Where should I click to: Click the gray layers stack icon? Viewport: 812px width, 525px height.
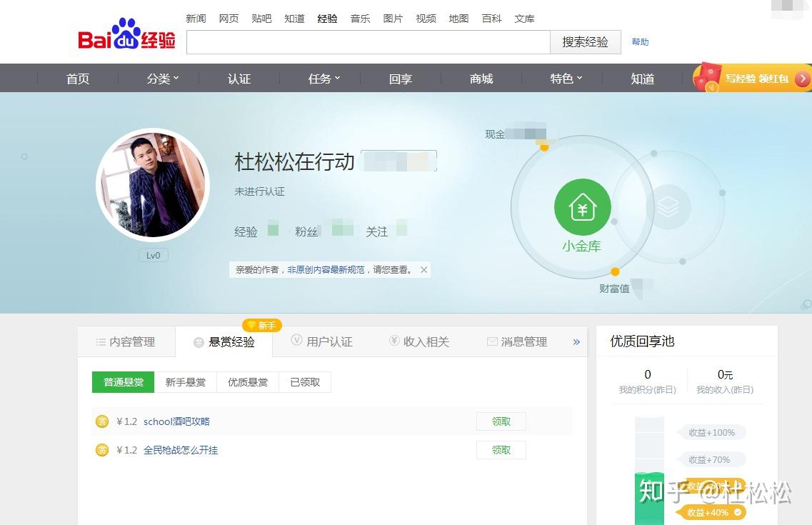[668, 207]
